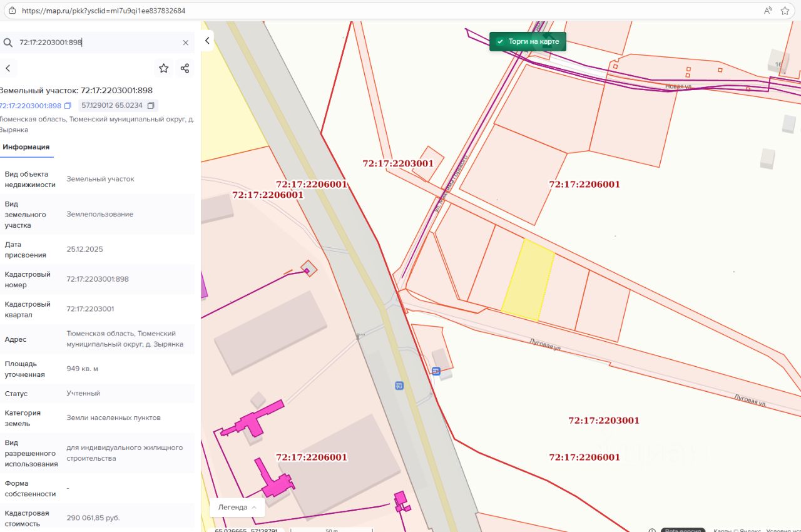Clear the search field with the X icon

pos(185,43)
